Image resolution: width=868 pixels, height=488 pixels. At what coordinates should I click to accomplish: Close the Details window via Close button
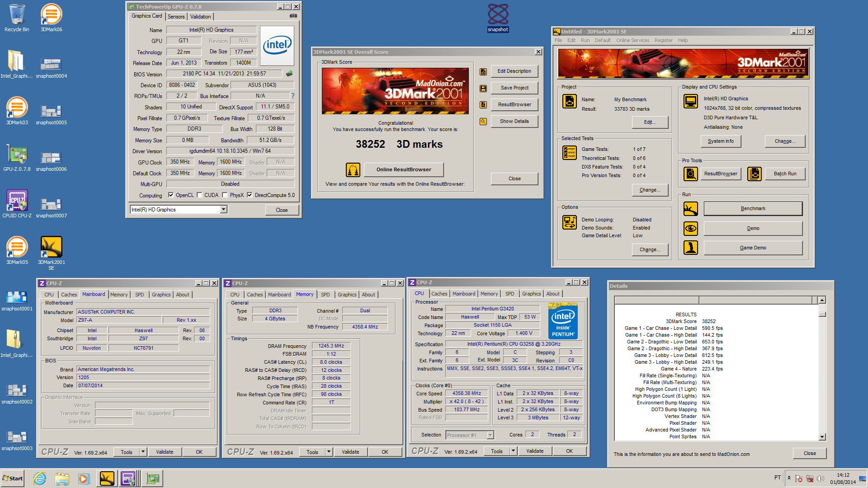pos(810,454)
